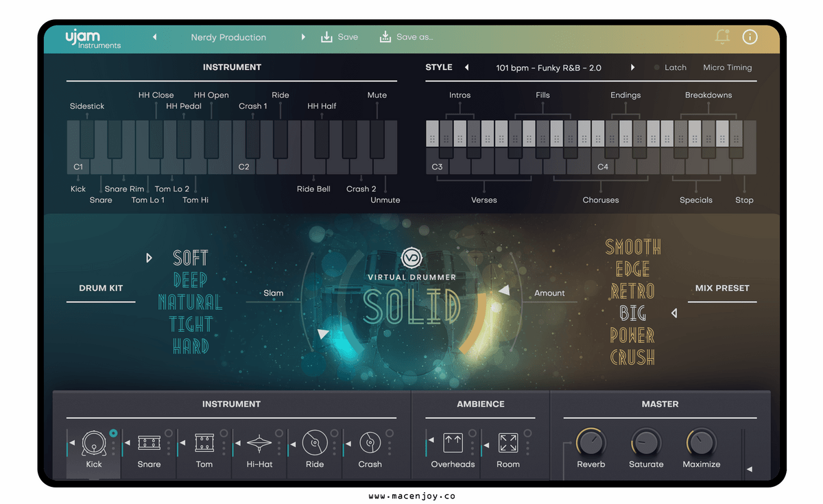
Task: Switch to the next style
Action: pyautogui.click(x=632, y=67)
